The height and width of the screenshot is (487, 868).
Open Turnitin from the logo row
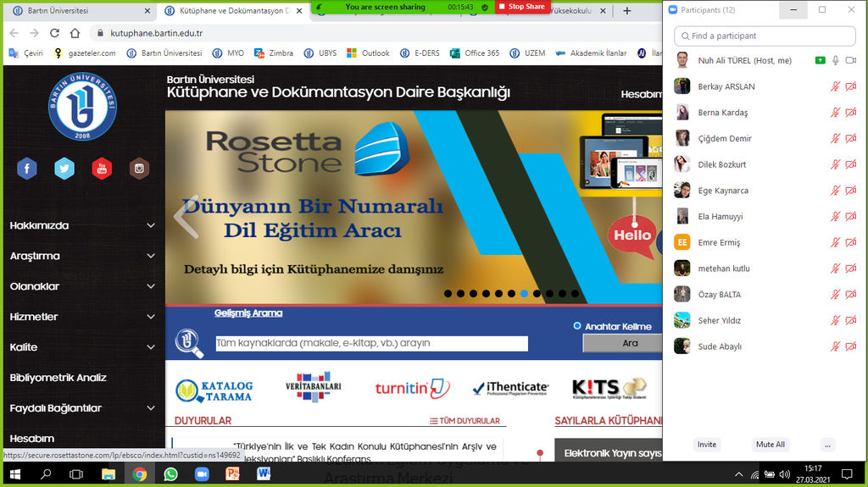pos(412,389)
